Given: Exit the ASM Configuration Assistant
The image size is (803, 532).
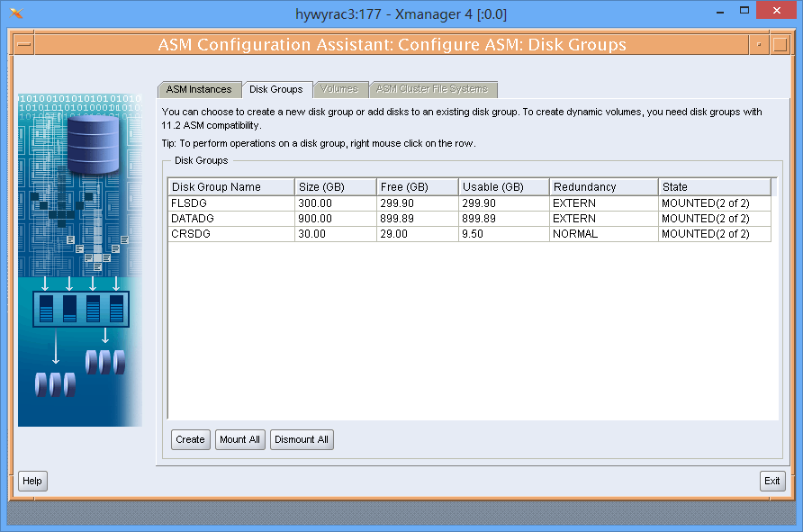Looking at the screenshot, I should click(771, 481).
